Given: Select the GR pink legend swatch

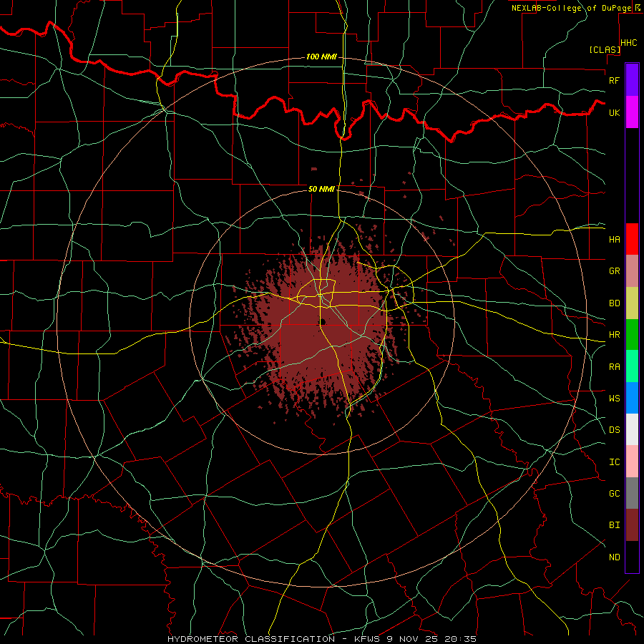Looking at the screenshot, I should (632, 271).
